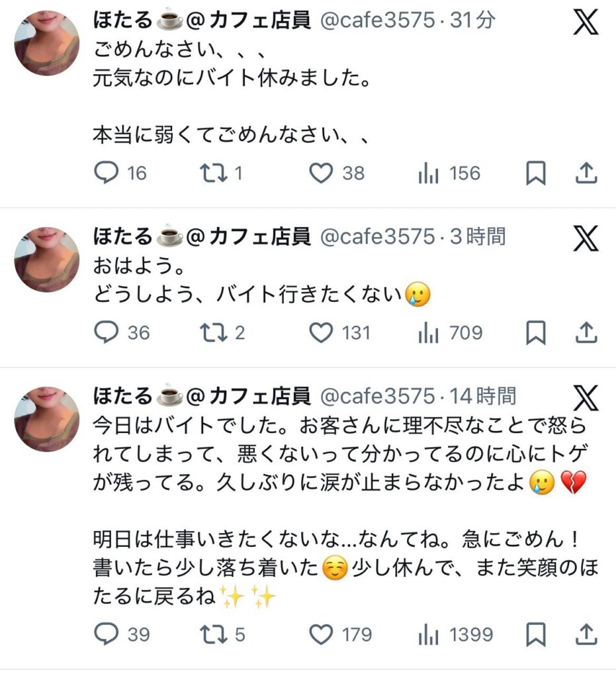Bookmark the 3時間 tweet

[x=535, y=332]
